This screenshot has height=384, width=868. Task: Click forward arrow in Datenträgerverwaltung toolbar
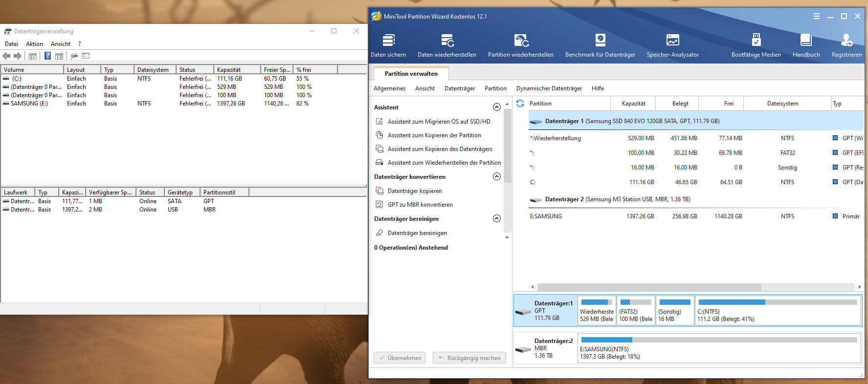(18, 56)
